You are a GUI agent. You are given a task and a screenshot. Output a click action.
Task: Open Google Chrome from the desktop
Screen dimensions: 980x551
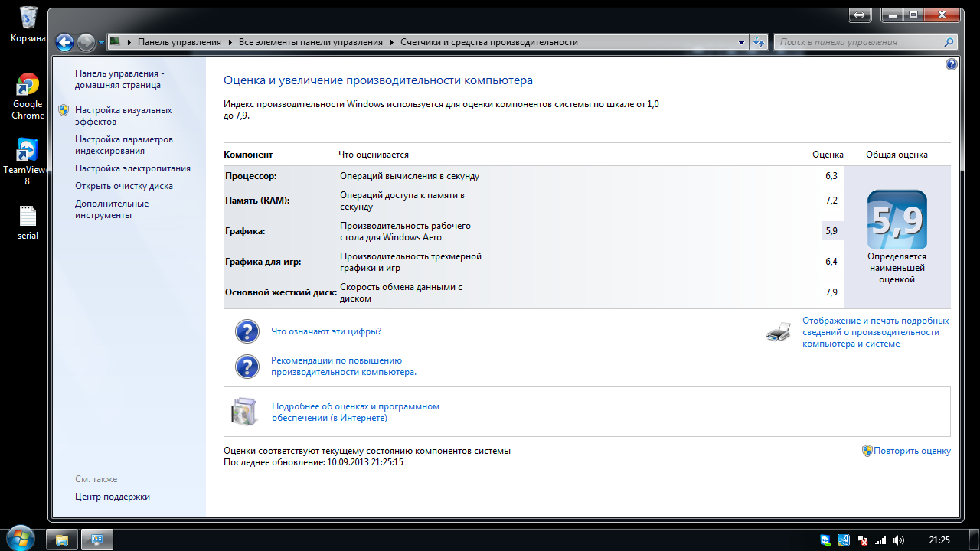(x=28, y=96)
